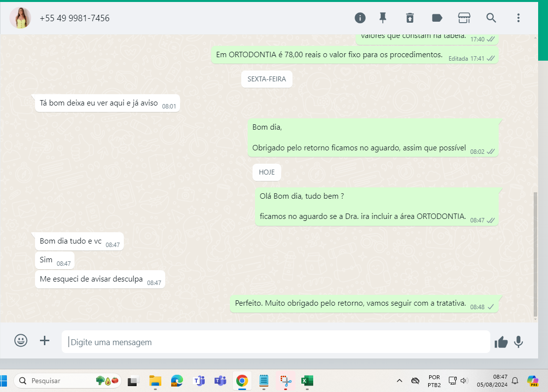Open the notifications bell icon
Screen dimensions: 548x392
(x=515, y=381)
